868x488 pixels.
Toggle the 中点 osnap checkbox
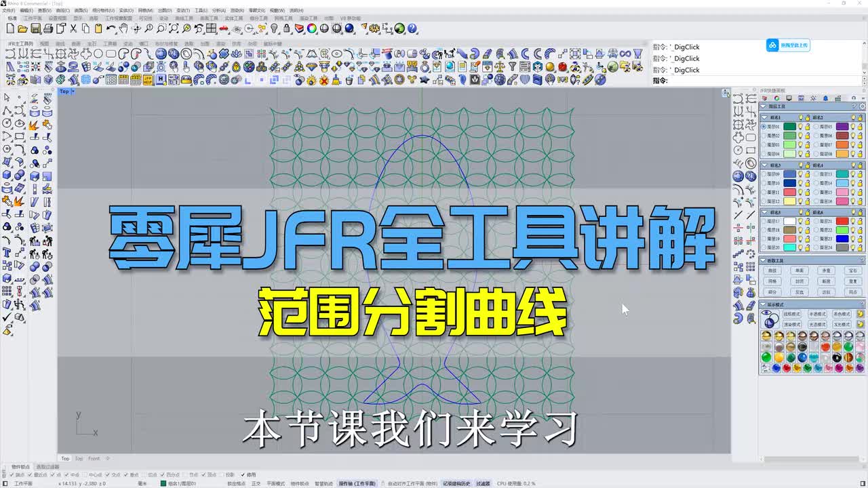click(x=67, y=474)
